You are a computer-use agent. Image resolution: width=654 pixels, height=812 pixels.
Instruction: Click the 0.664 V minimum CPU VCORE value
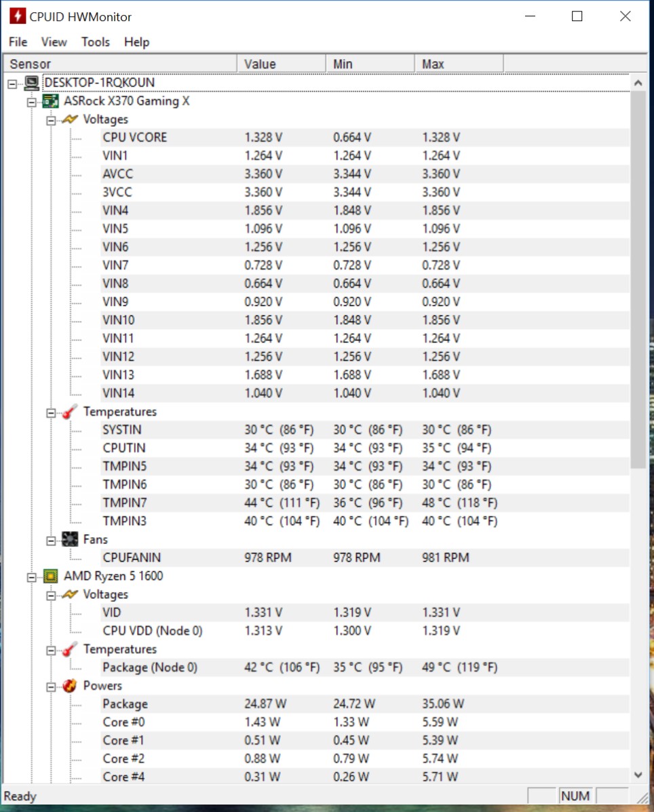[x=351, y=138]
